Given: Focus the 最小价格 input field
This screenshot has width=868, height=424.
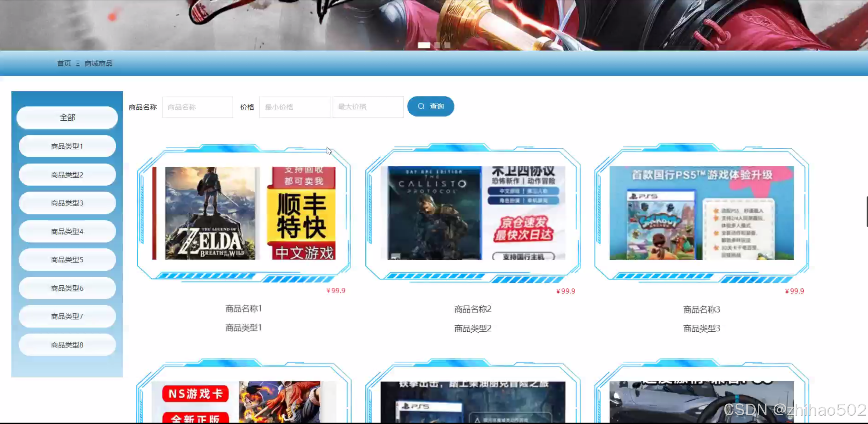Looking at the screenshot, I should (295, 107).
